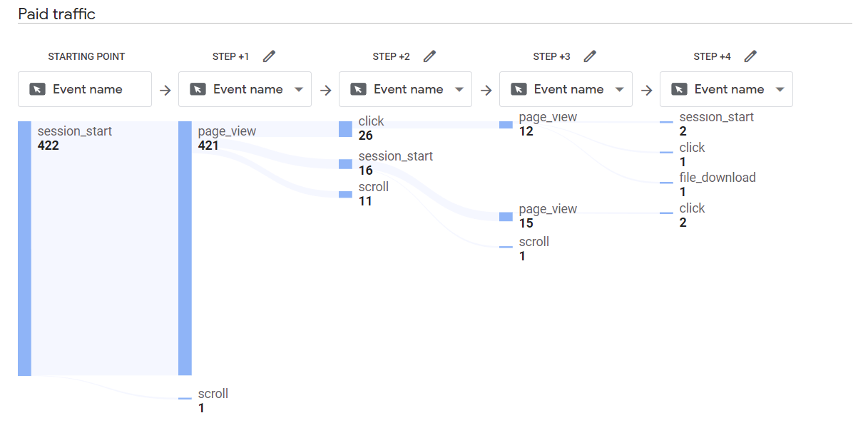Select the page_view 15 node in Step +3
The image size is (868, 438).
coord(506,216)
